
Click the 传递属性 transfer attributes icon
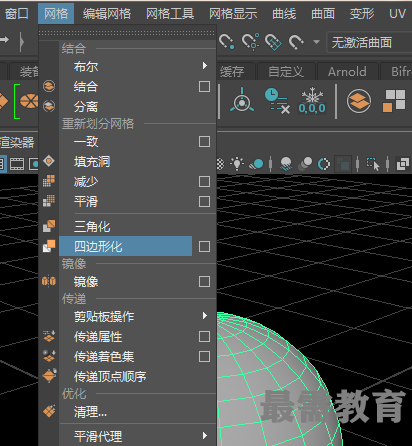pos(49,336)
